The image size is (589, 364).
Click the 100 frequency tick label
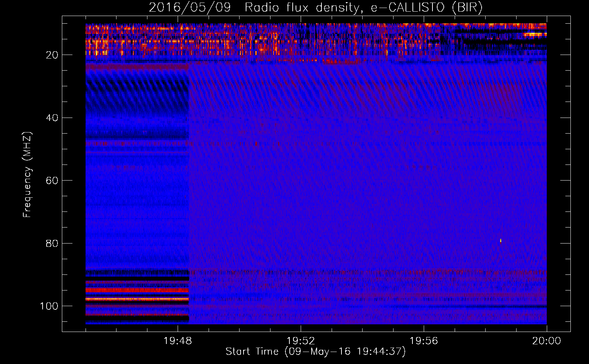49,306
